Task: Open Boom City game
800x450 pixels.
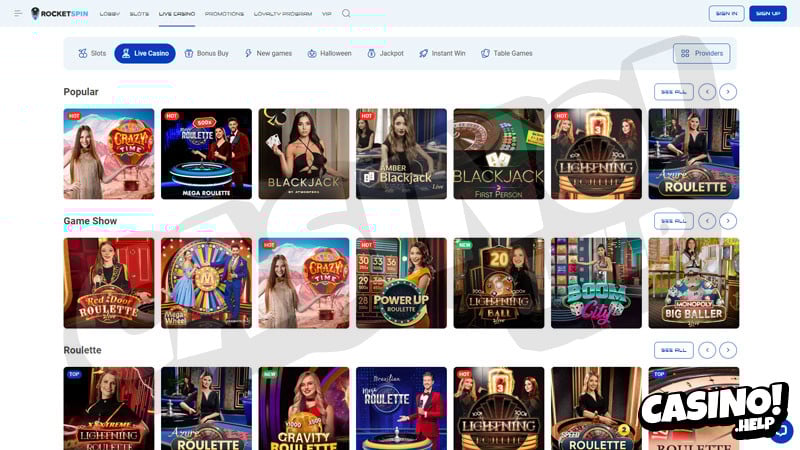Action: (596, 283)
